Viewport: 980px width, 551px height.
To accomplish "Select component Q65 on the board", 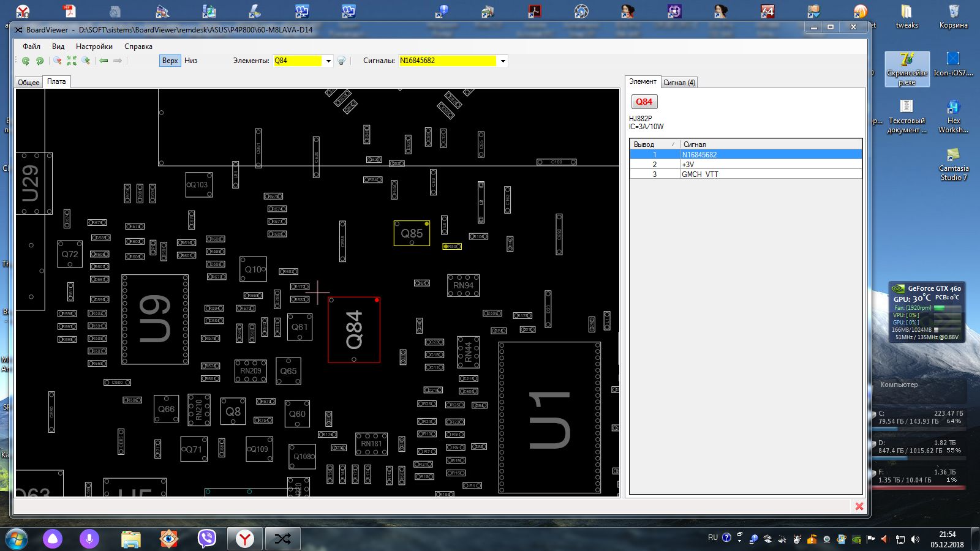I will 288,371.
